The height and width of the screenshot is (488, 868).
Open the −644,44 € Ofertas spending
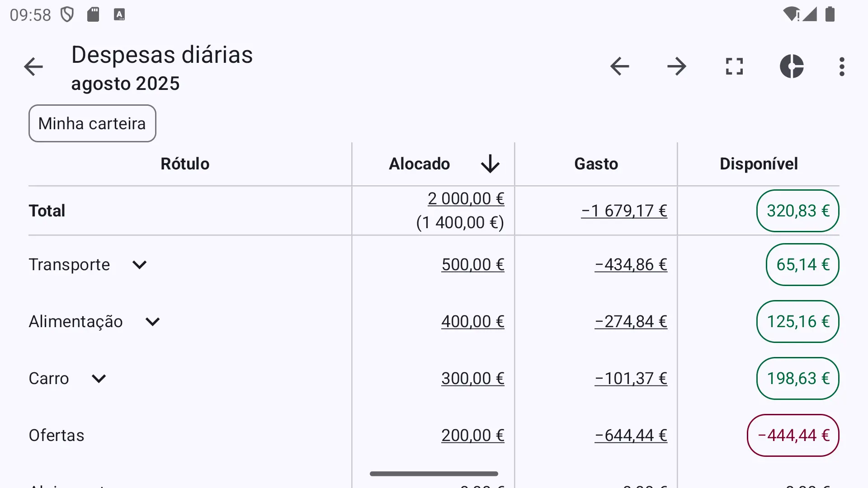[631, 436]
